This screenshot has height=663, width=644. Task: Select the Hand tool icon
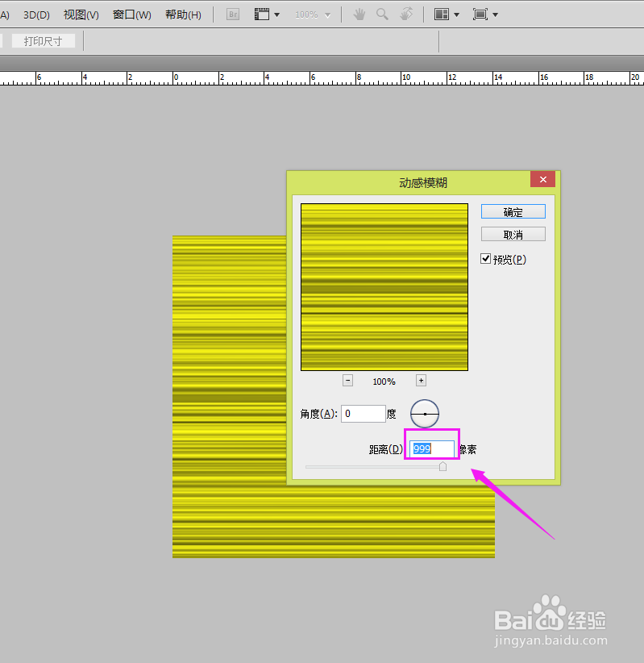pos(359,15)
